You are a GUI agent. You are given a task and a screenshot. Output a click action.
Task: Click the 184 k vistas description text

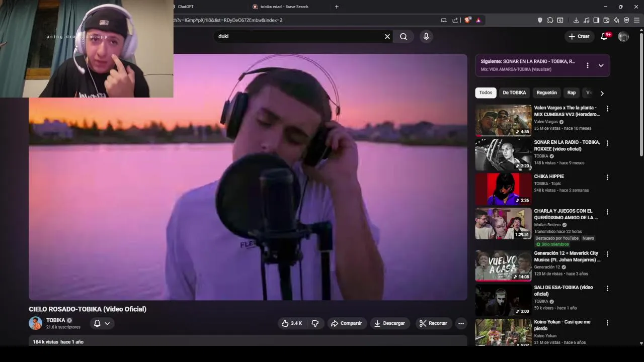point(46,342)
